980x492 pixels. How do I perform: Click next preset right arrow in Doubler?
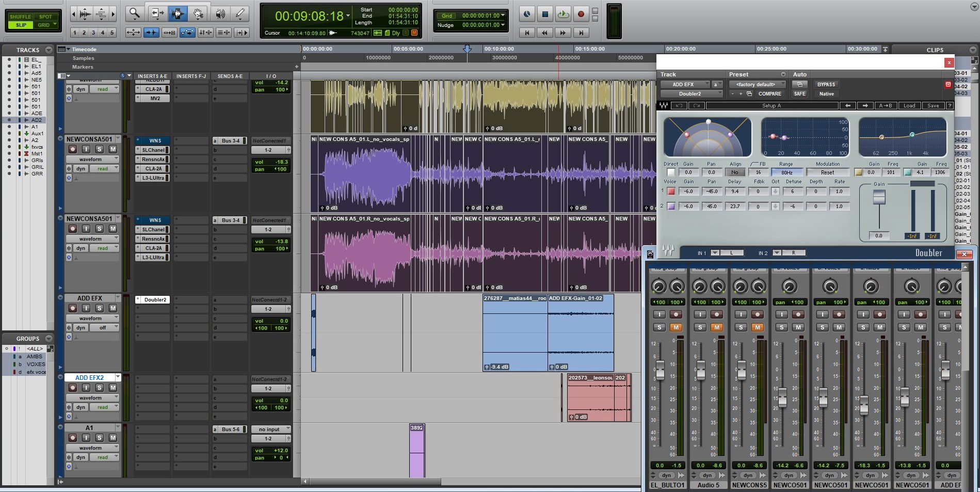865,105
